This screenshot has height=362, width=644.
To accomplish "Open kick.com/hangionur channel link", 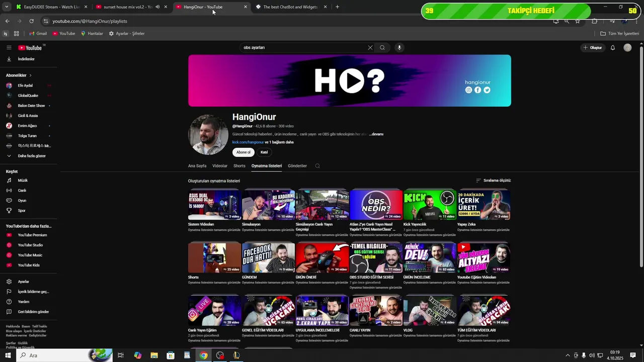I will (248, 142).
